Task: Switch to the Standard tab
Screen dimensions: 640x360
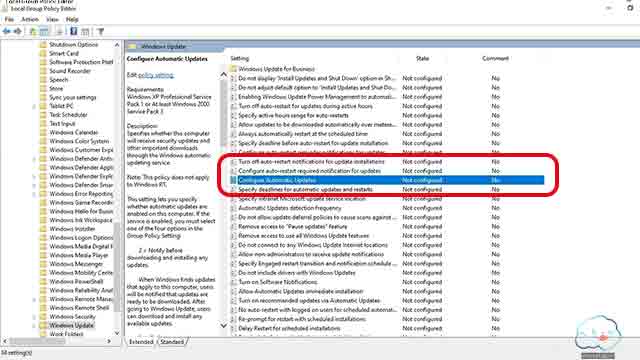Action: tap(172, 342)
